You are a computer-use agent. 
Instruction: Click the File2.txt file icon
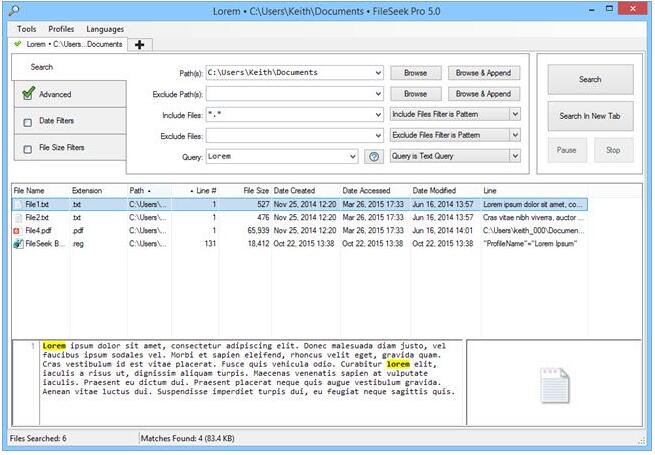18,218
